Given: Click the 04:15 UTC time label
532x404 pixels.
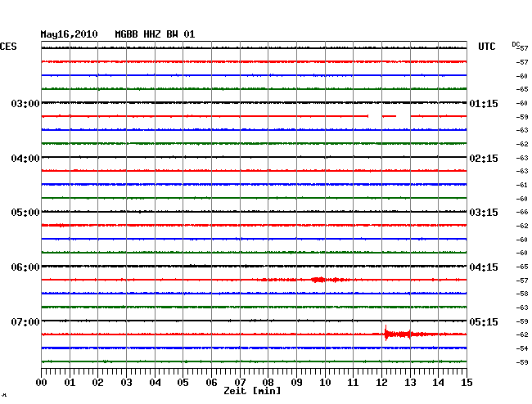Looking at the screenshot, I should click(x=484, y=267).
